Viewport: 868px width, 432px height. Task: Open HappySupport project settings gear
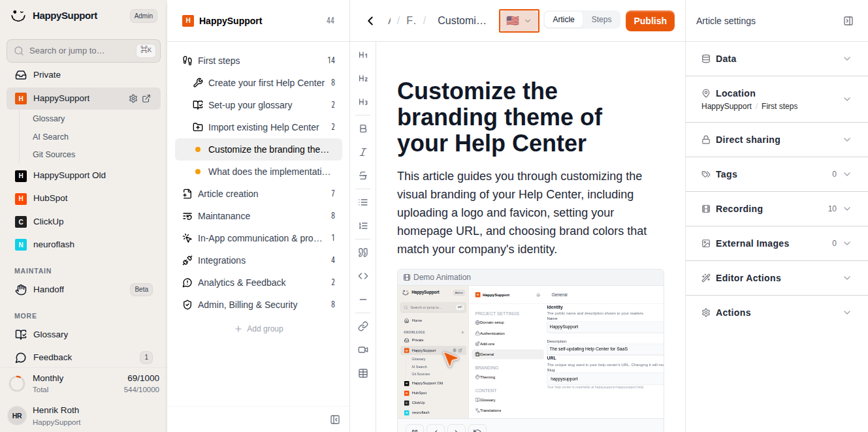(x=133, y=99)
